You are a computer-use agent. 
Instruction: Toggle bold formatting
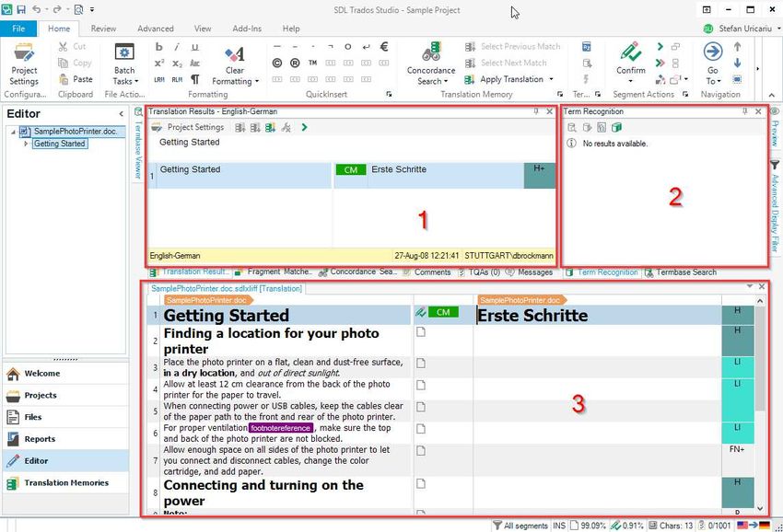click(158, 47)
